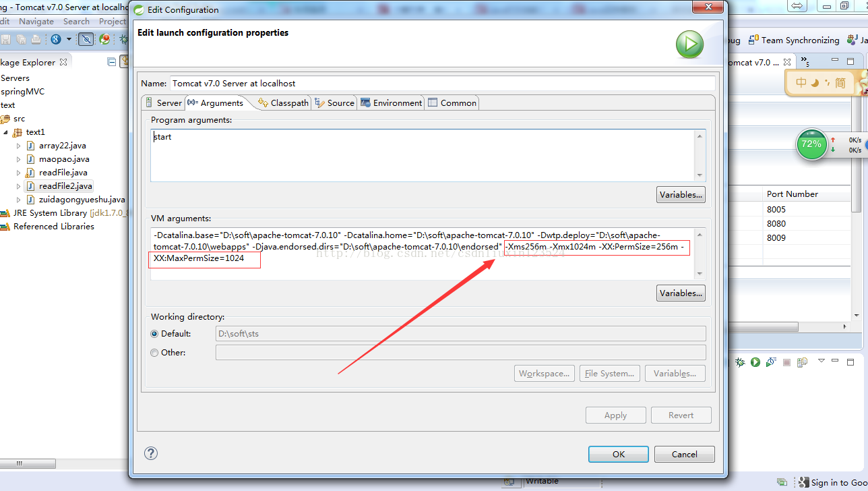Click the Save icon in Eclipse toolbar
868x491 pixels.
point(6,40)
